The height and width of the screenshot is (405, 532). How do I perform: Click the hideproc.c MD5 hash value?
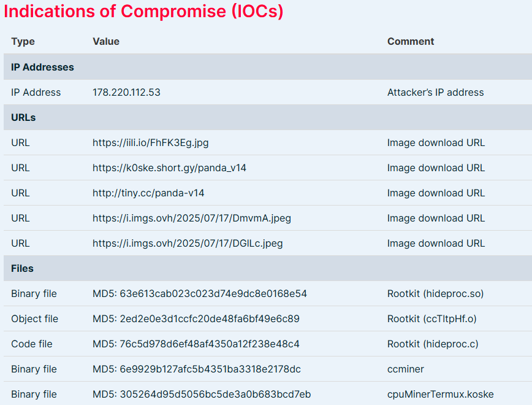tap(196, 344)
